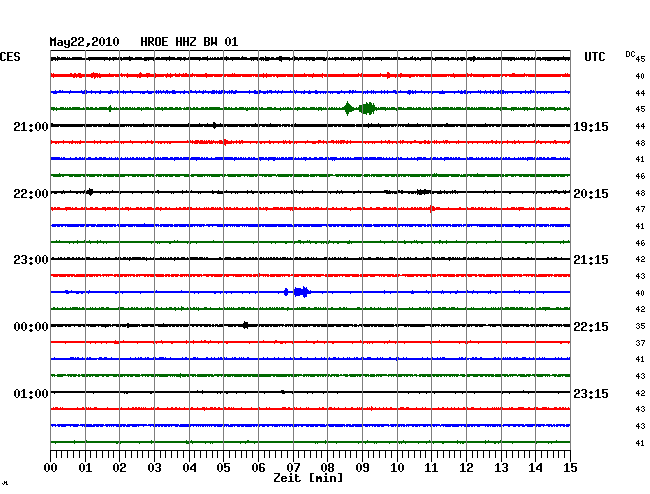Select the 20:15 UTC time label
650x494 pixels.
click(x=591, y=194)
